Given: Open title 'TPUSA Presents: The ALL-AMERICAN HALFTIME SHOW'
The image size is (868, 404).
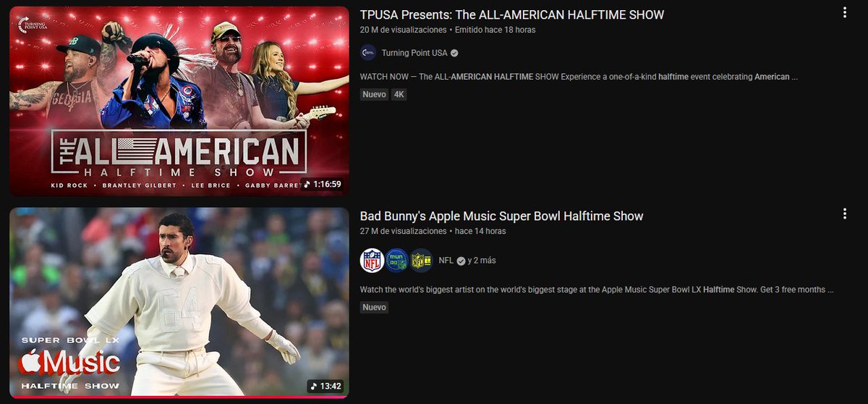Looking at the screenshot, I should coord(512,14).
